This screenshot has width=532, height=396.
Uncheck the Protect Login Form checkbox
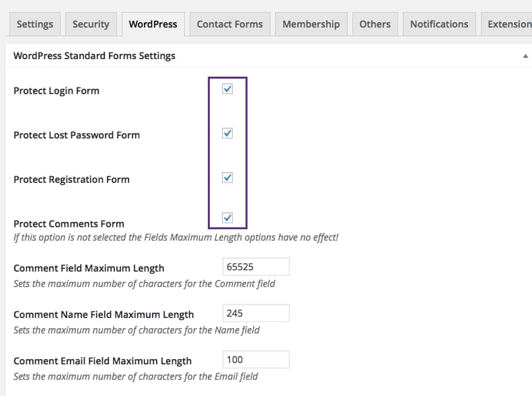click(x=227, y=89)
